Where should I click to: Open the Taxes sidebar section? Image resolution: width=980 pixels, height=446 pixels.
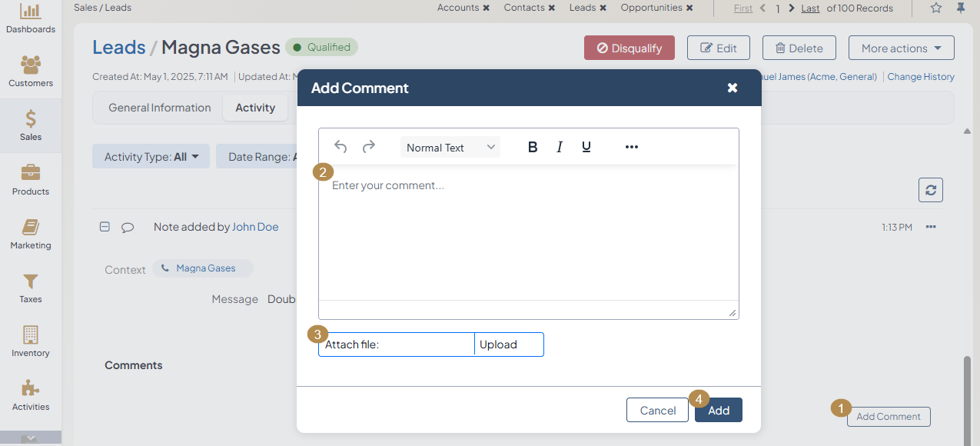point(31,288)
